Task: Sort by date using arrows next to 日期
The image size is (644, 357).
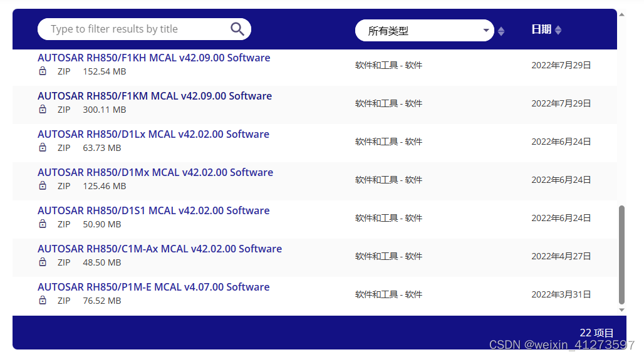Action: [x=558, y=30]
